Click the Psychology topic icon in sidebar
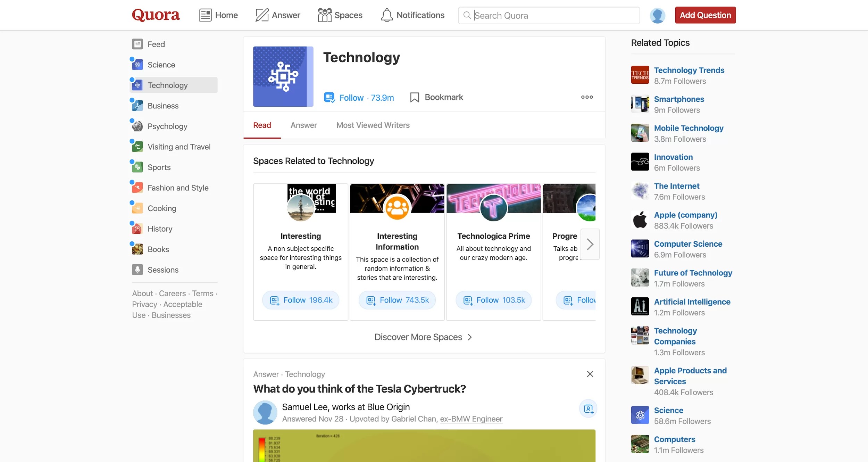This screenshot has width=868, height=462. click(x=137, y=126)
